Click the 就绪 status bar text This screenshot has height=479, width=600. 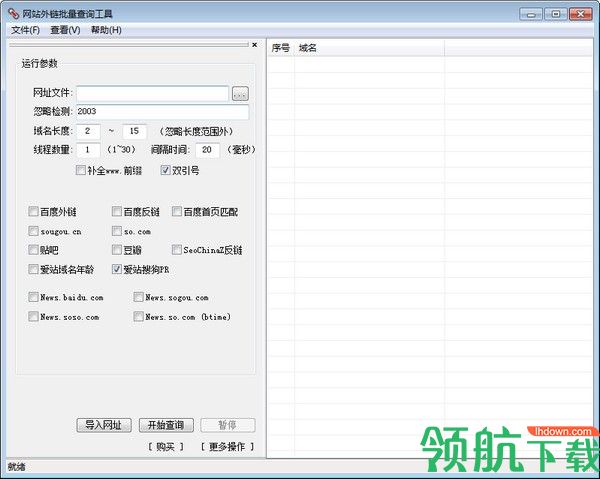pyautogui.click(x=16, y=467)
